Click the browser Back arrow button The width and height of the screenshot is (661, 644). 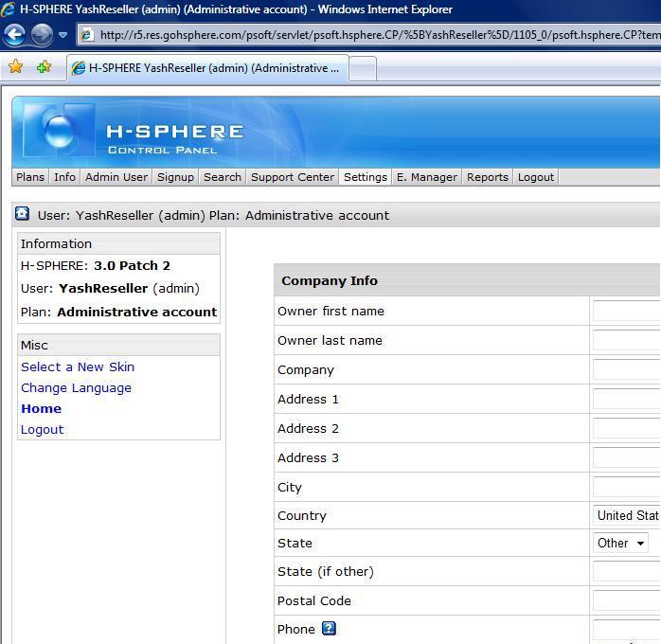pos(15,35)
